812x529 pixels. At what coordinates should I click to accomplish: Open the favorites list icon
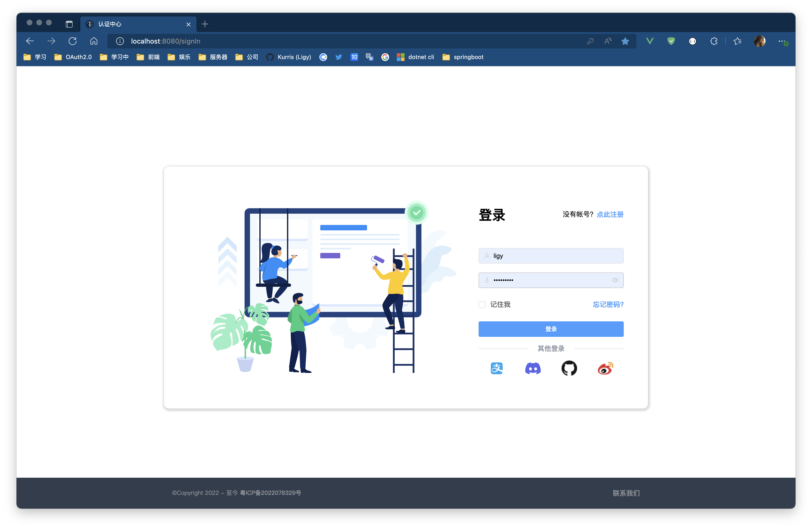coord(737,41)
